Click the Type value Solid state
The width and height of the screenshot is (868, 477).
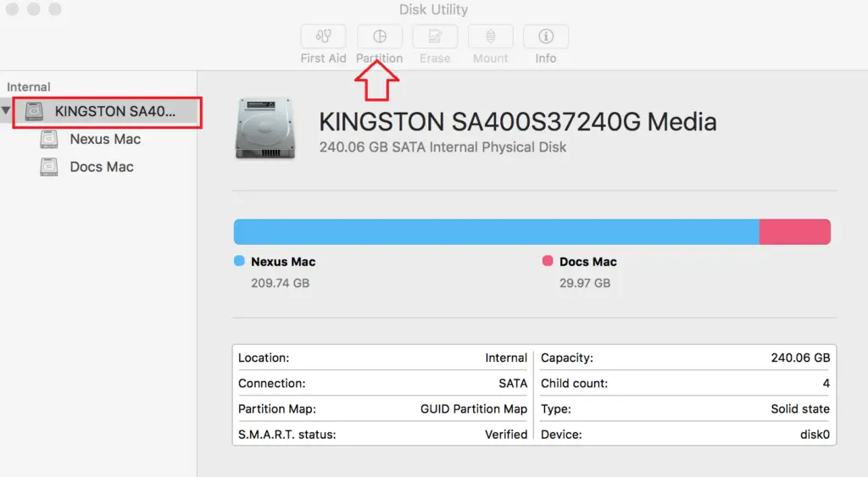pos(800,409)
